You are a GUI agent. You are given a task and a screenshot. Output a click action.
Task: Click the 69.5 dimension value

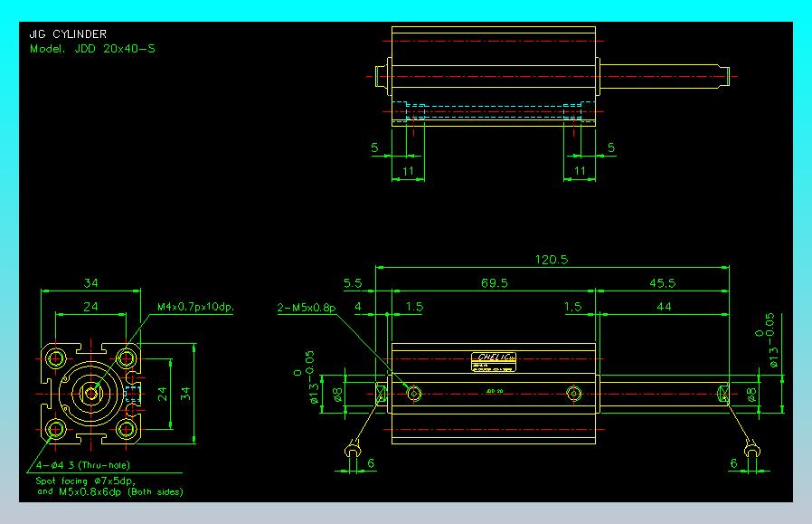point(494,283)
